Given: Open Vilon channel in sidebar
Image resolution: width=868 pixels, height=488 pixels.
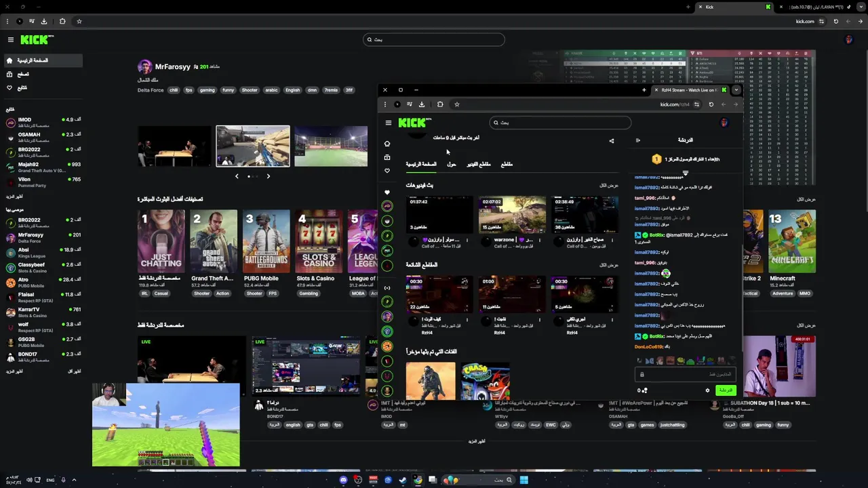Looking at the screenshot, I should point(43,182).
